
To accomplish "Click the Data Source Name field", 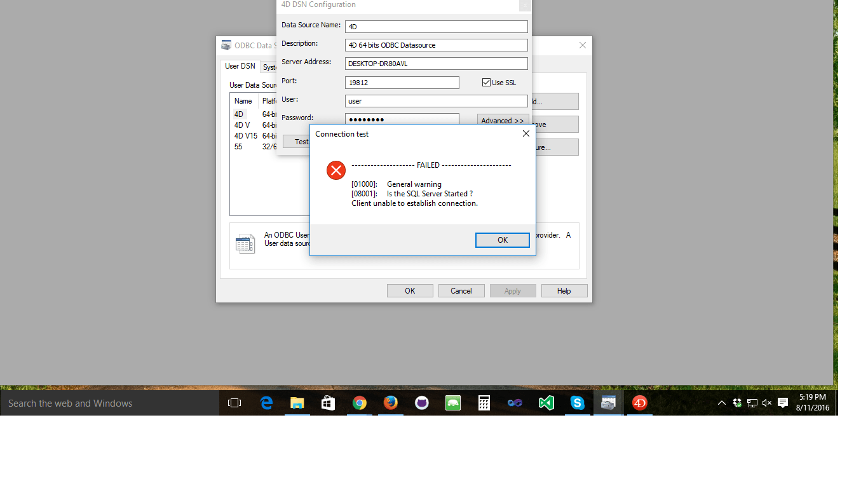I will 436,27.
